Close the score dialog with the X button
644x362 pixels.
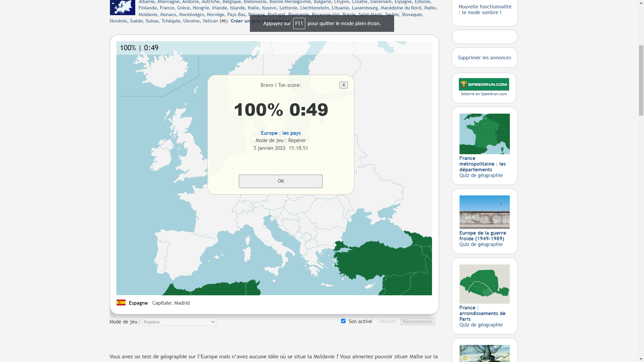[343, 85]
